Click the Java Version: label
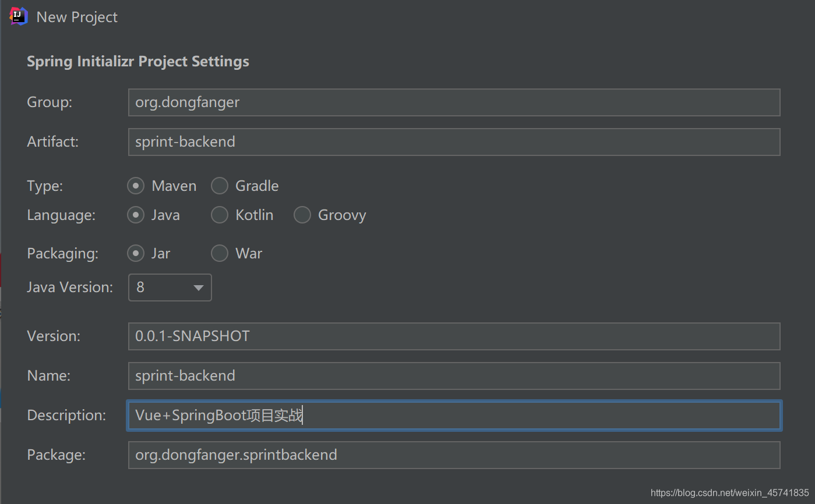 [x=70, y=288]
